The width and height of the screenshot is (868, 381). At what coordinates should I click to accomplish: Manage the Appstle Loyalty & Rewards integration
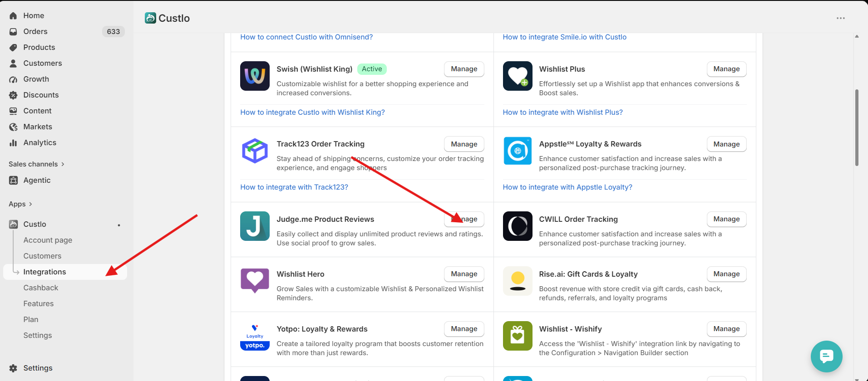(726, 144)
